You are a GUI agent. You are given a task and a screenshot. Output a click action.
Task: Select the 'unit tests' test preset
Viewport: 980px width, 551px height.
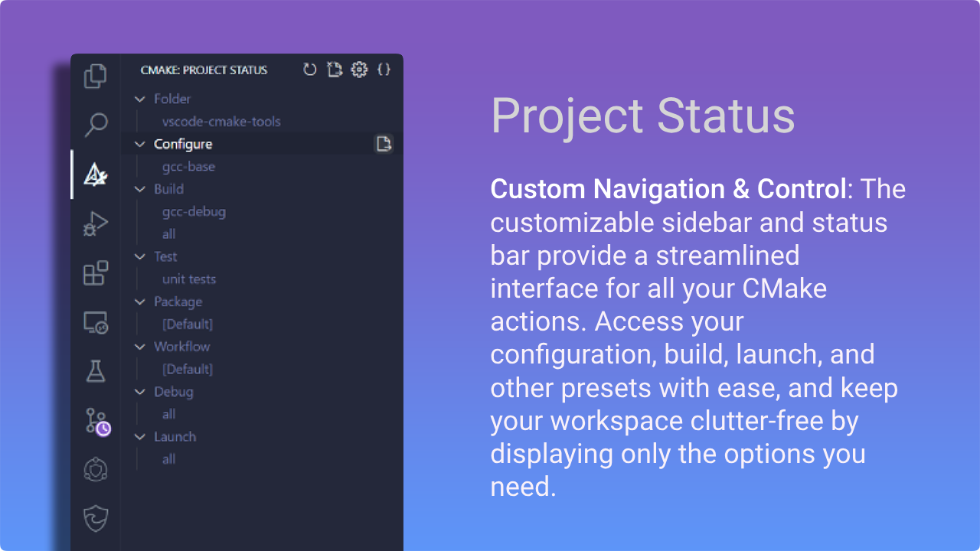coord(189,279)
